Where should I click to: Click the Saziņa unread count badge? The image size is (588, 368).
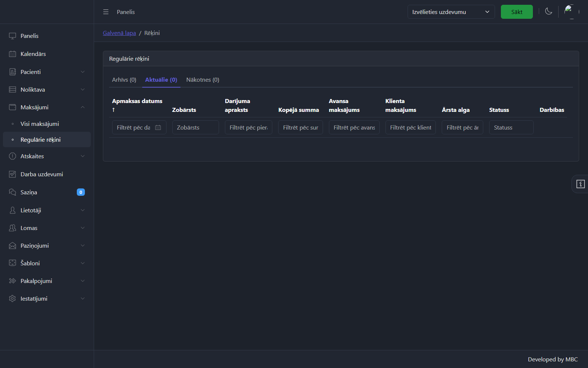[x=81, y=192]
